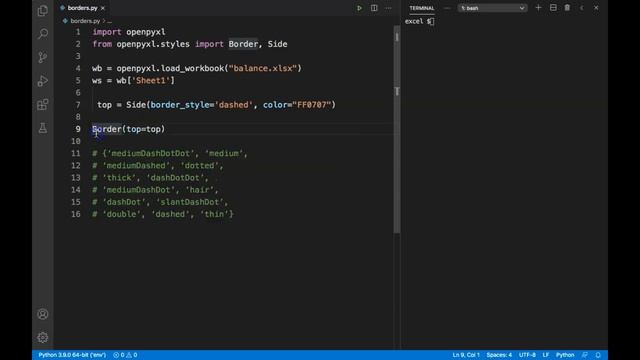The height and width of the screenshot is (360, 640).
Task: Open the Testing flask view
Action: point(42,128)
